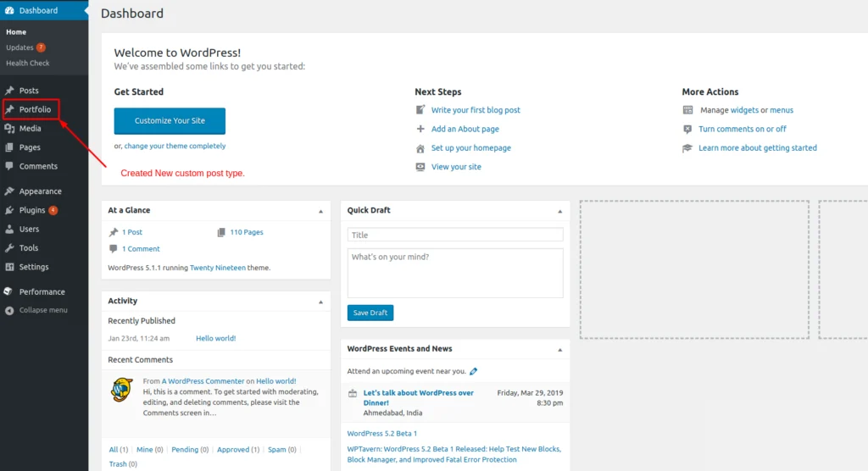Click the monitor icon beside View your site

click(420, 167)
